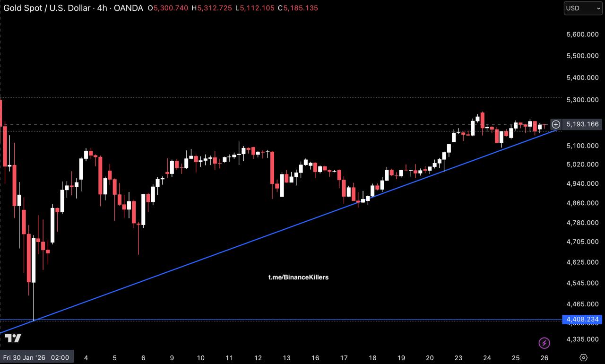Click the 5,193.166 current price label
The height and width of the screenshot is (364, 605).
(582, 124)
